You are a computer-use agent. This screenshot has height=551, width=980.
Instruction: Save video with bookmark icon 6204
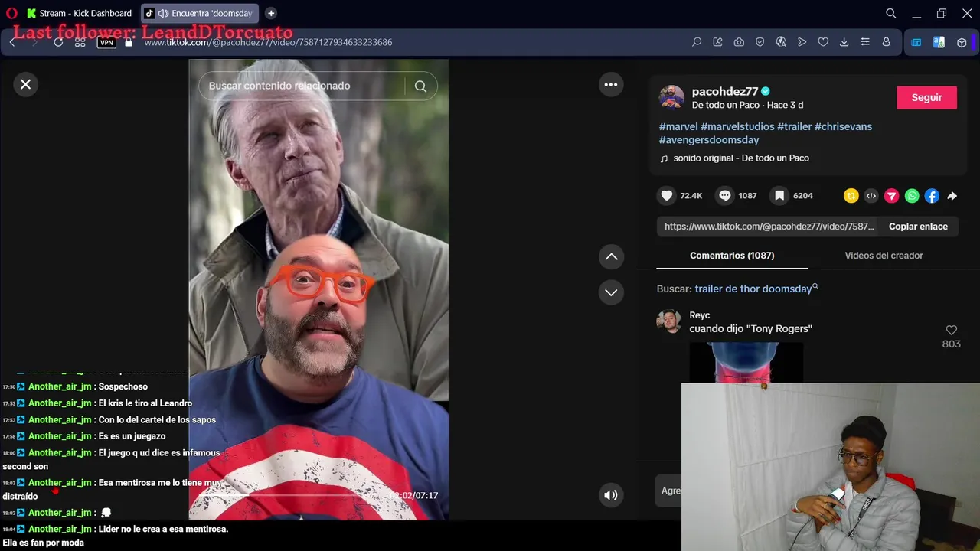tap(779, 196)
